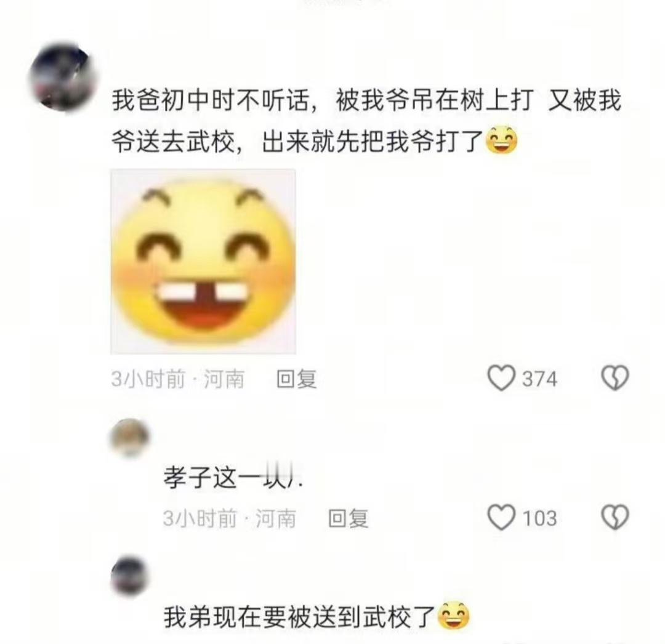Open the large toothy grin sticker image
Viewport: 665px width, 644px height.
(203, 262)
